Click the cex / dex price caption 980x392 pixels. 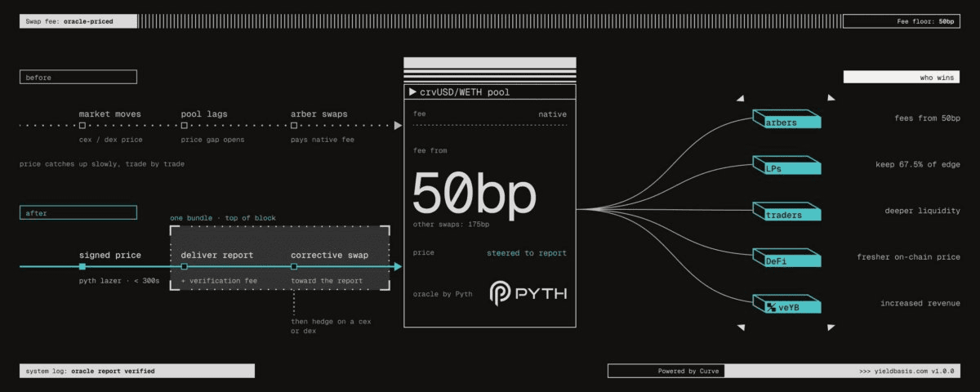click(110, 140)
